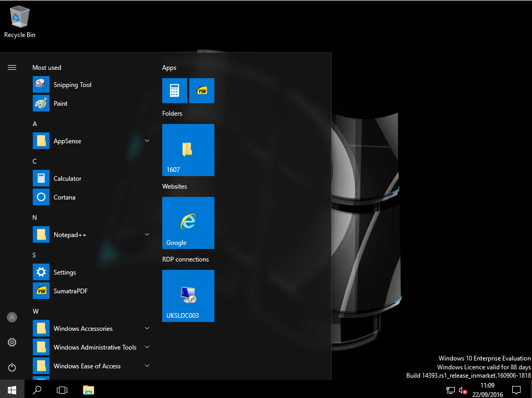
Task: Launch Calculator from the app list
Action: pyautogui.click(x=92, y=178)
